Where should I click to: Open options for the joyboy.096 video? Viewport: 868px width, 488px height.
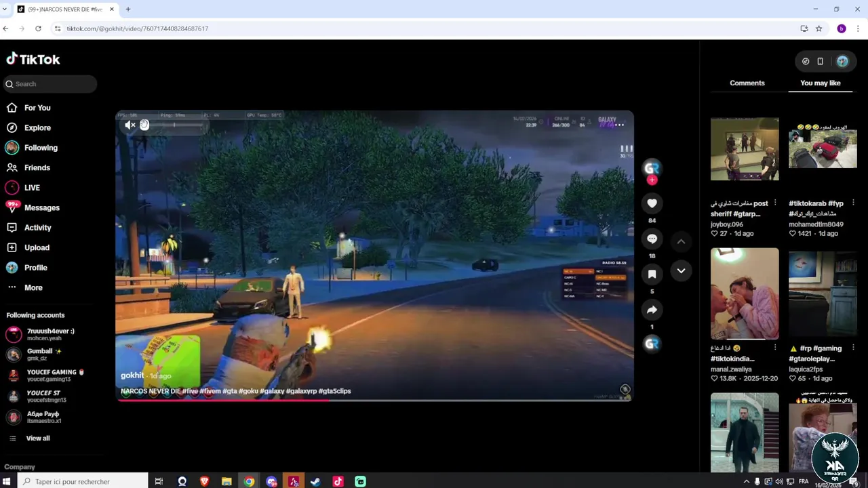(x=774, y=203)
